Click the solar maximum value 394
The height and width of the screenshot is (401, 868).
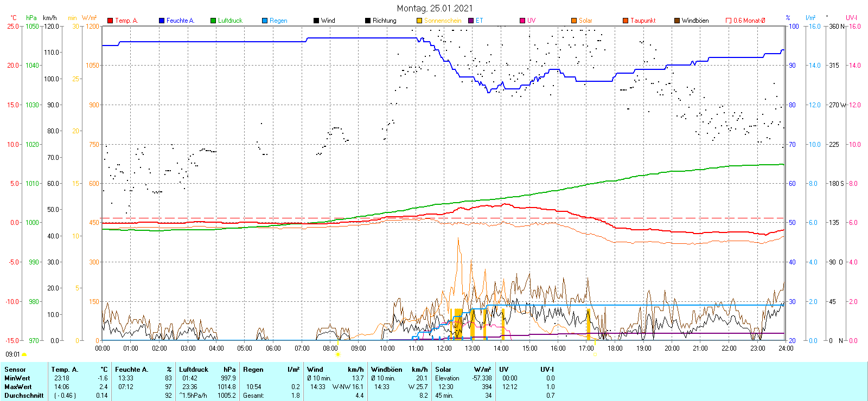click(487, 387)
